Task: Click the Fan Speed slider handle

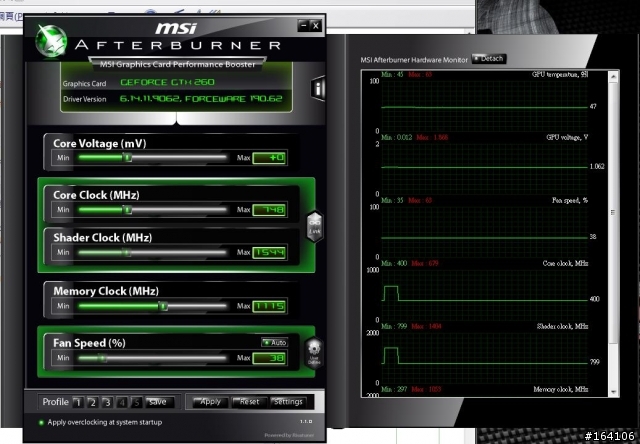Action: tap(102, 358)
